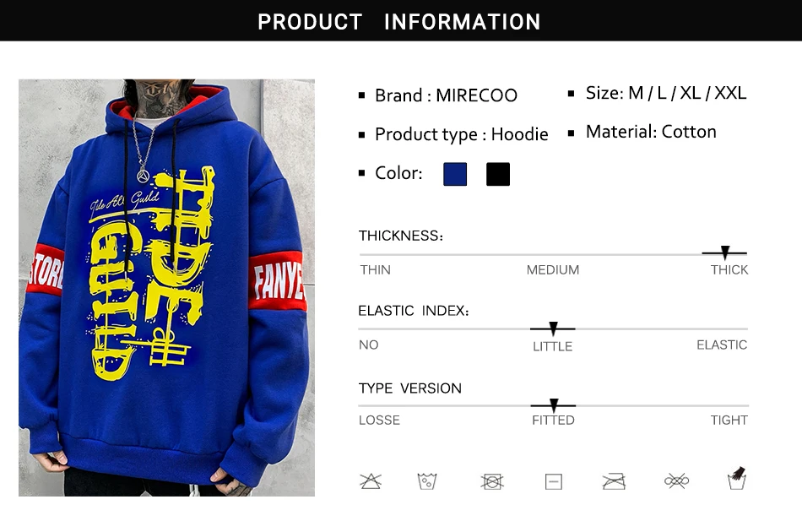Screen dimensions: 802x532
Task: Click the do-not-iron care icon
Action: [x=614, y=481]
